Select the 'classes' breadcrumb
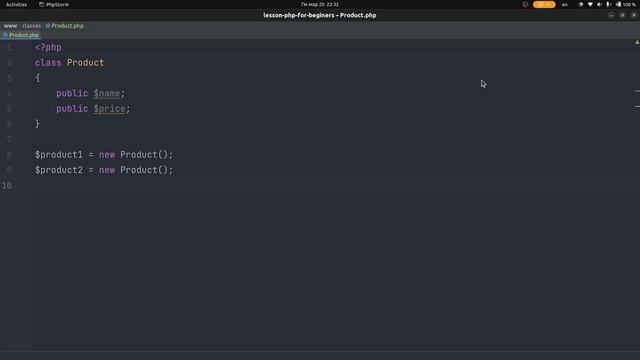This screenshot has height=360, width=640. click(31, 26)
